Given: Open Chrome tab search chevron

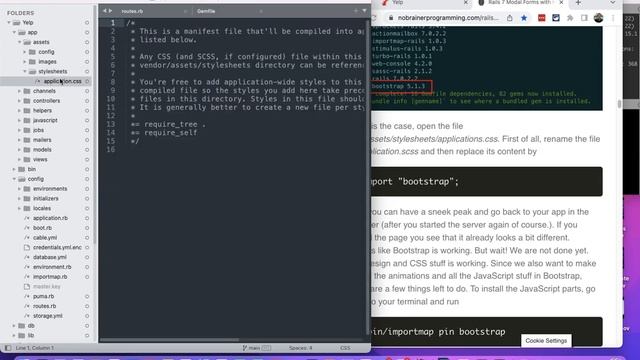Looking at the screenshot, I should coord(613,3).
